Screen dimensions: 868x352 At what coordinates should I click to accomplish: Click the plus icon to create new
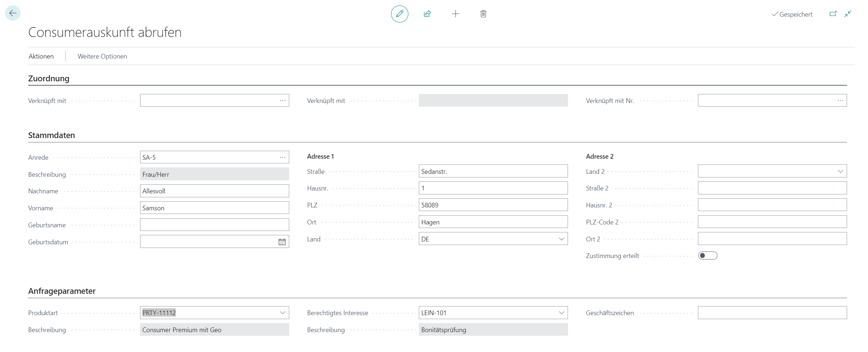pyautogui.click(x=455, y=14)
